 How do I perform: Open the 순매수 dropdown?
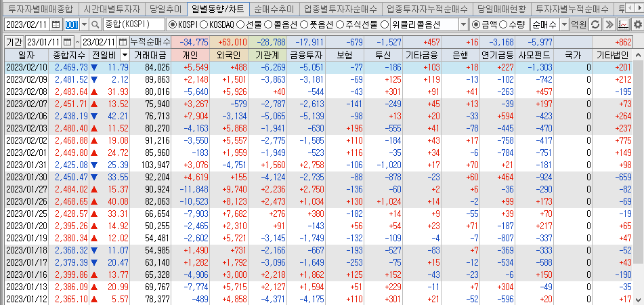564,24
